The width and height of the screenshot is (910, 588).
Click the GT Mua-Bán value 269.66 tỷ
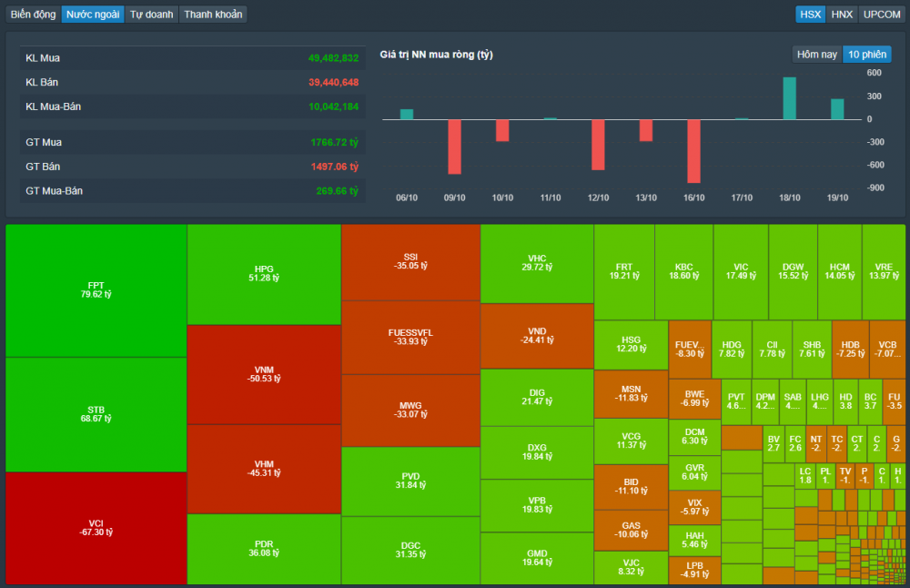pos(338,191)
